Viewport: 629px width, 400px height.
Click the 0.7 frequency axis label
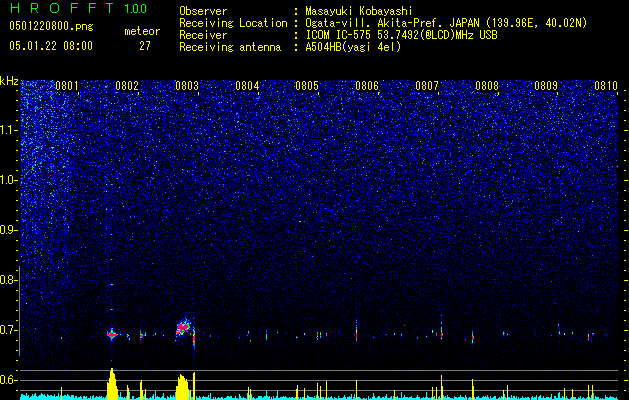click(9, 330)
